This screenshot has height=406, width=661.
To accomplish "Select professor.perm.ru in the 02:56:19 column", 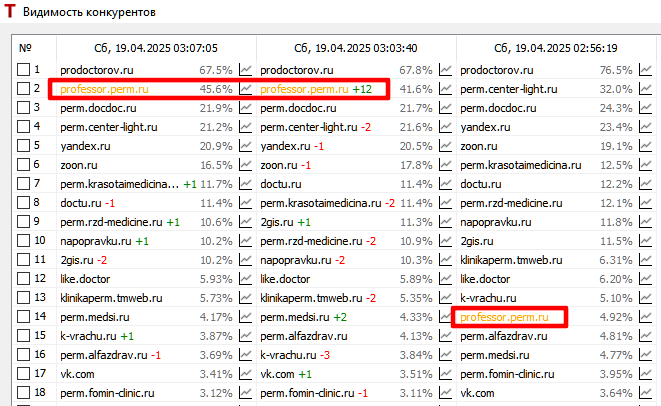I will [504, 317].
